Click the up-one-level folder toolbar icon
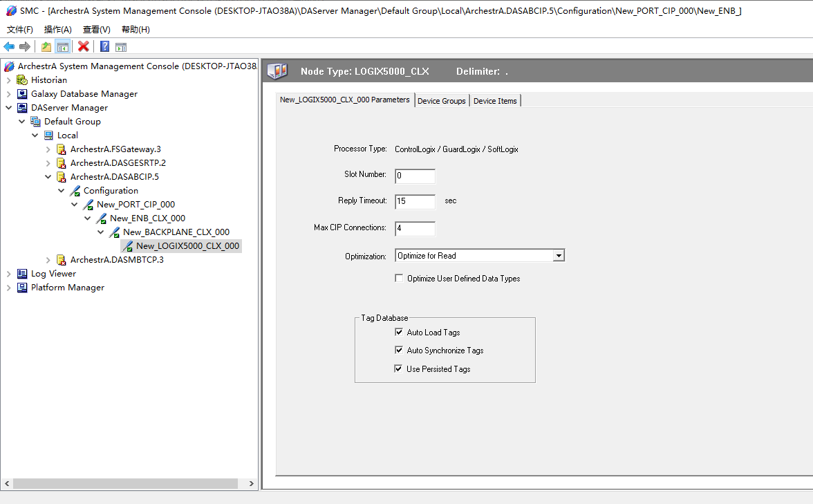 click(x=45, y=46)
